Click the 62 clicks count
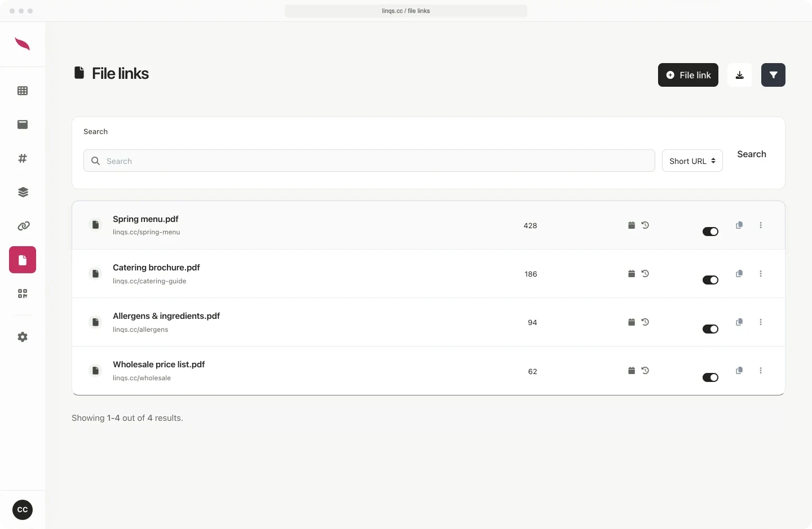 point(532,371)
